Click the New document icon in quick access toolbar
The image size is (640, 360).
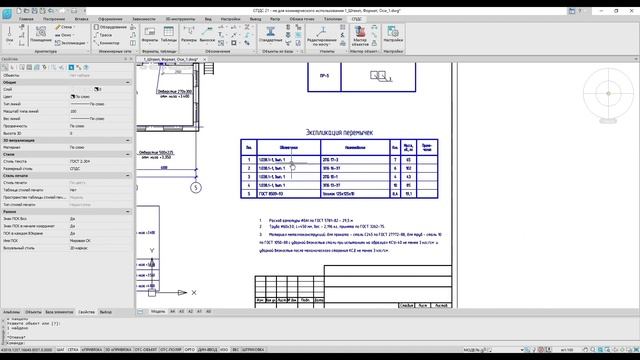pos(19,11)
